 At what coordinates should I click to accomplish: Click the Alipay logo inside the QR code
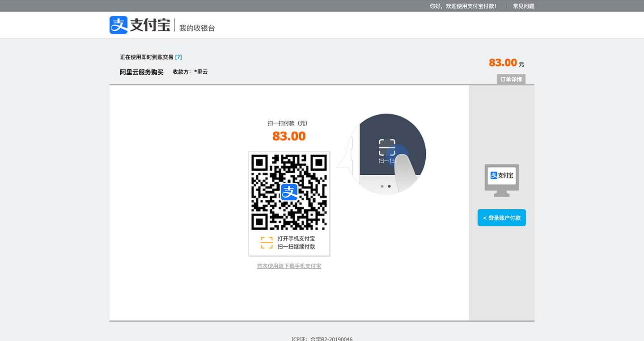pyautogui.click(x=289, y=192)
